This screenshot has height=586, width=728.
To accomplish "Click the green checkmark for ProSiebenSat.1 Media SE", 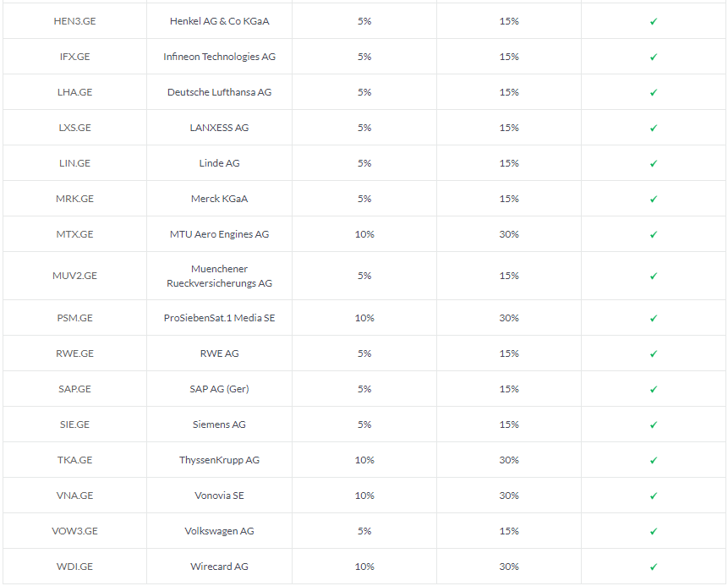I will 654,319.
